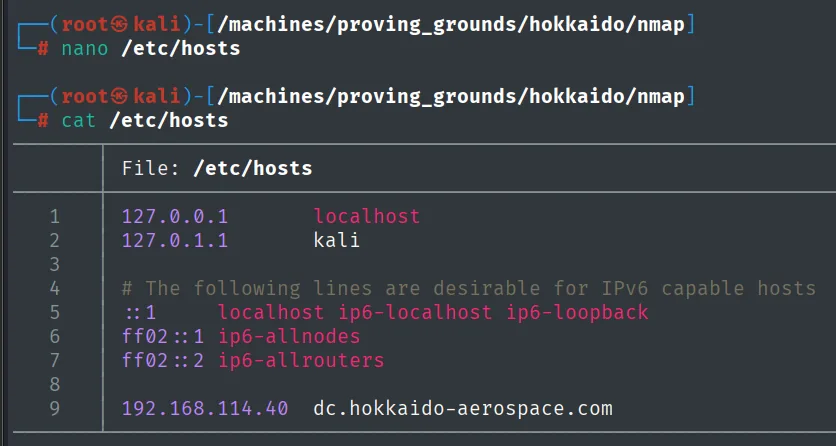Click the cat command word
The width and height of the screenshot is (836, 446).
click(79, 120)
